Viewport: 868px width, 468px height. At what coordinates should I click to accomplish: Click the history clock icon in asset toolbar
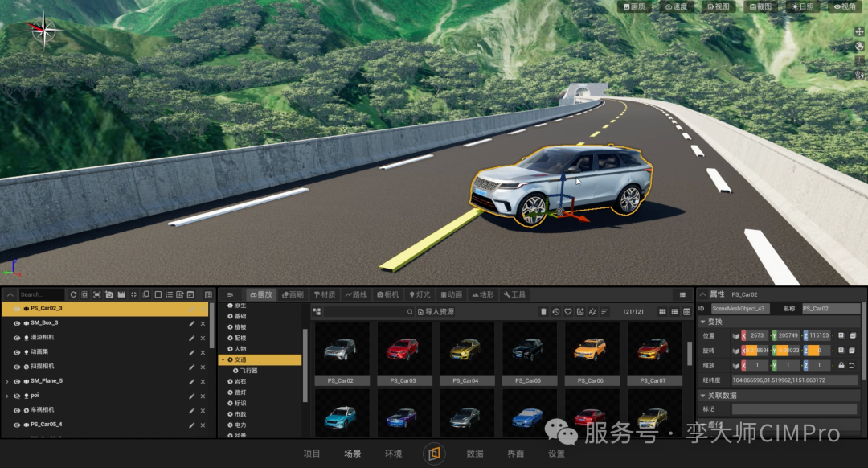[556, 312]
